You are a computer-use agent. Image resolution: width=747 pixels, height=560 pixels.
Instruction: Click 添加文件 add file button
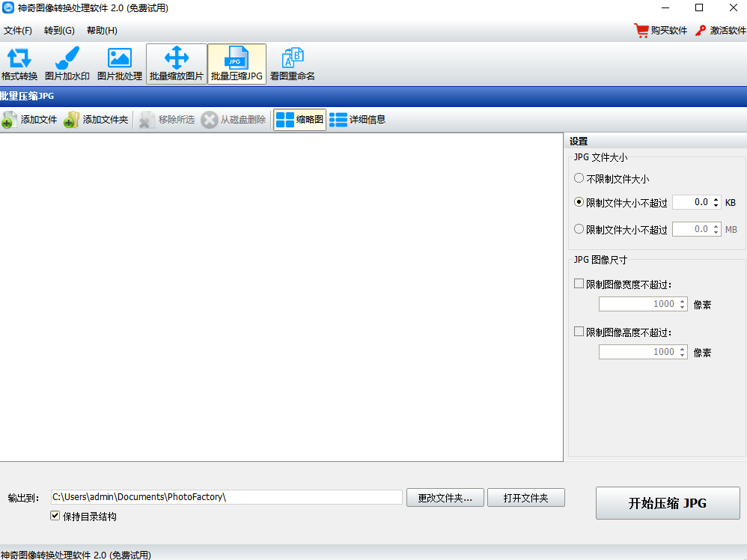[29, 120]
